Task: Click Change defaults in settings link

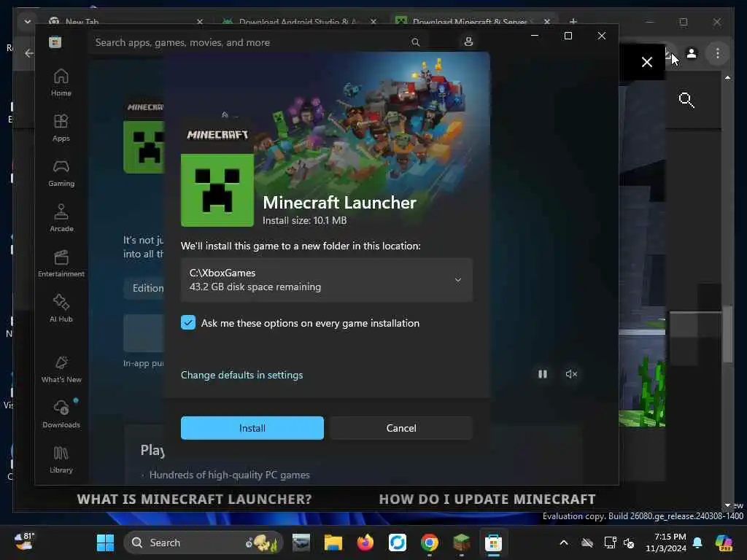Action: [x=241, y=375]
